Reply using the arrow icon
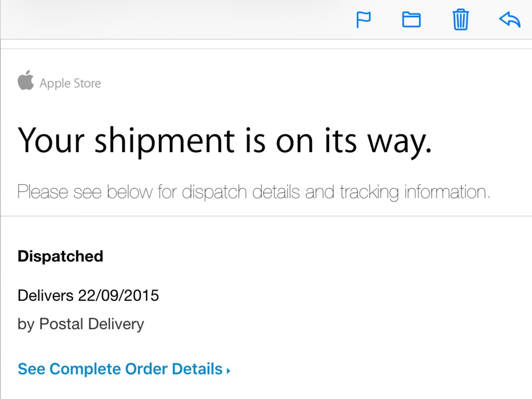This screenshot has width=532, height=399. pyautogui.click(x=509, y=20)
